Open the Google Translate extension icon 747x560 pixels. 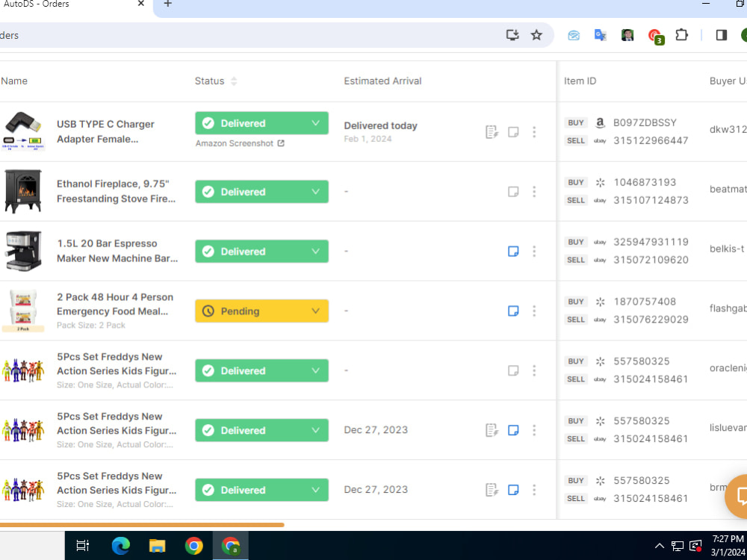tap(600, 35)
